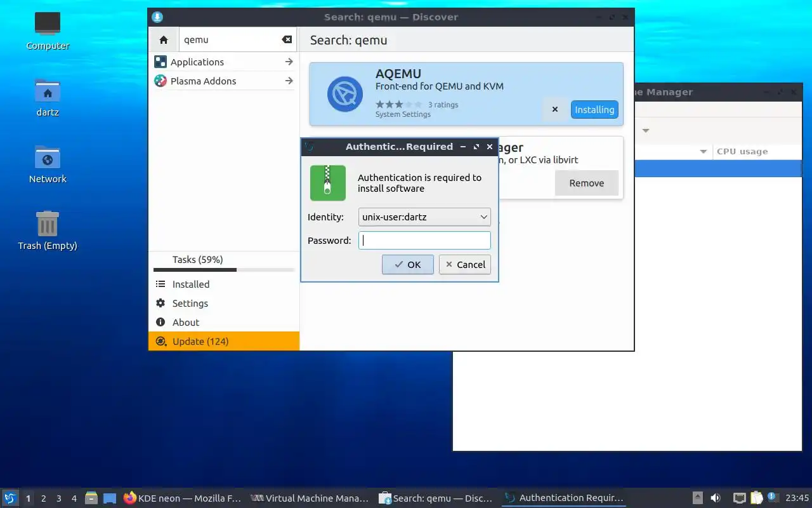This screenshot has width=812, height=508.
Task: Open the Installed section
Action: tap(224, 284)
